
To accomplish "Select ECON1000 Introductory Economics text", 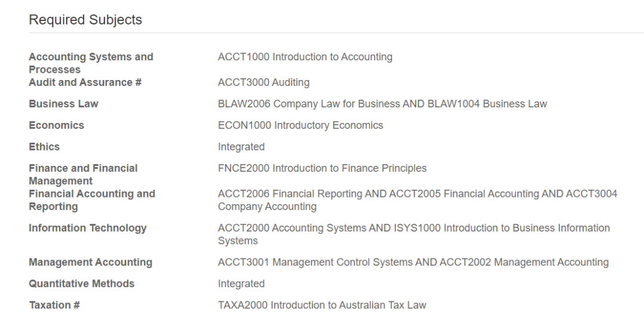I will tap(300, 125).
